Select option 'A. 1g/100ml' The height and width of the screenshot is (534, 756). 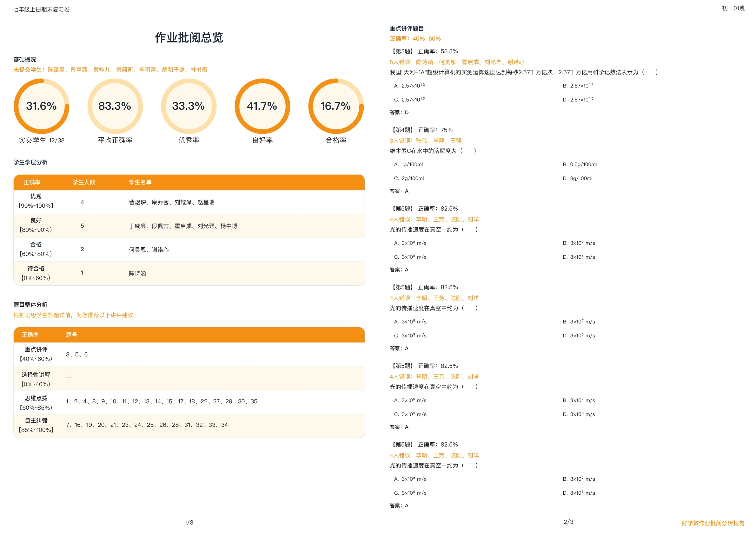tap(408, 164)
